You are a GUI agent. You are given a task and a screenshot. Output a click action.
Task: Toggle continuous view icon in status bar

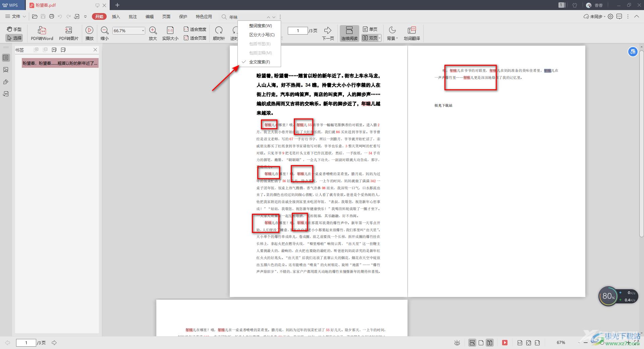pyautogui.click(x=472, y=343)
